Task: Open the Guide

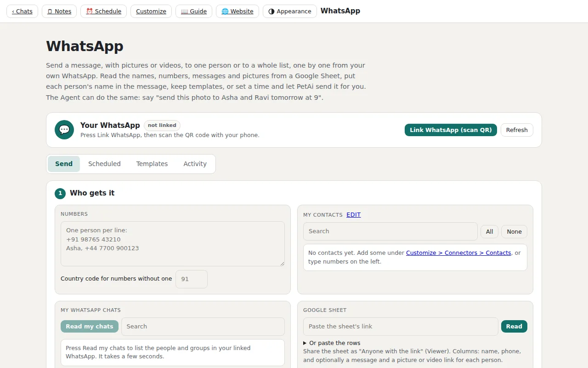Action: click(194, 11)
